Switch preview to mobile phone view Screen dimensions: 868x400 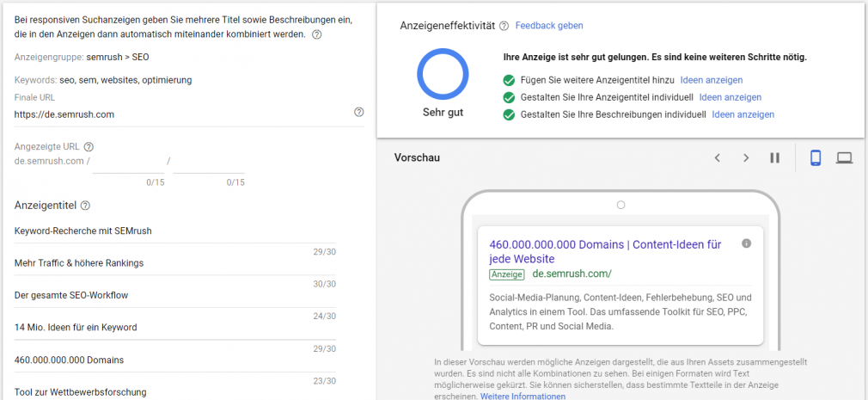coord(816,158)
